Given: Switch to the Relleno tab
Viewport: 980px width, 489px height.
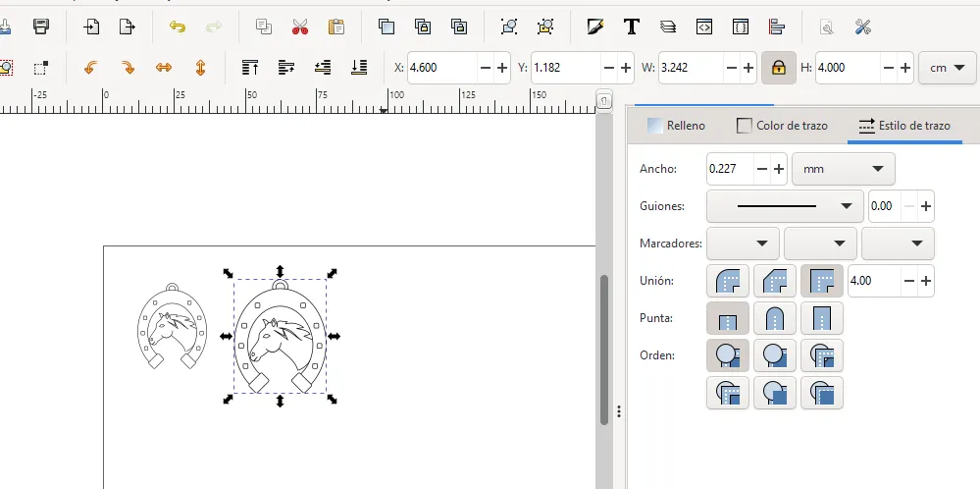Looking at the screenshot, I should coord(676,126).
